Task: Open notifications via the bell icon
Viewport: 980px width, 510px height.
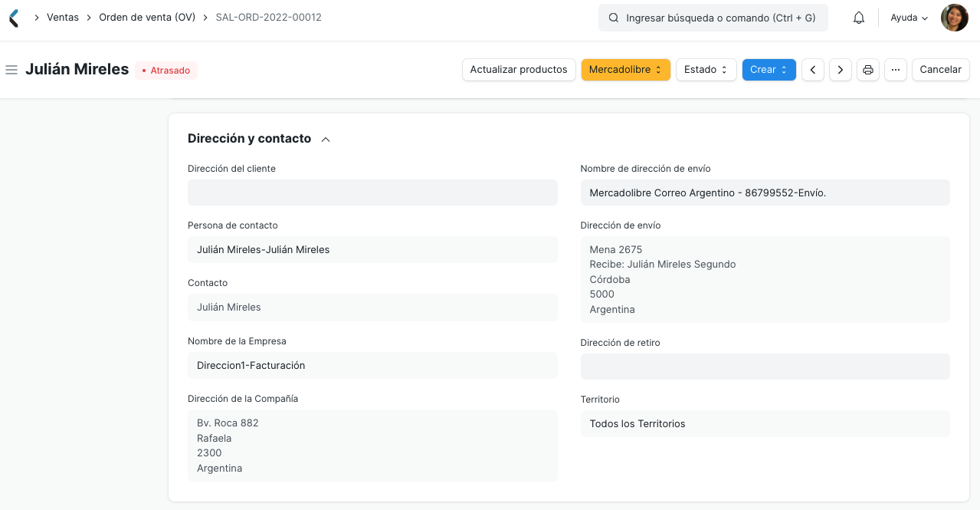Action: 858,17
